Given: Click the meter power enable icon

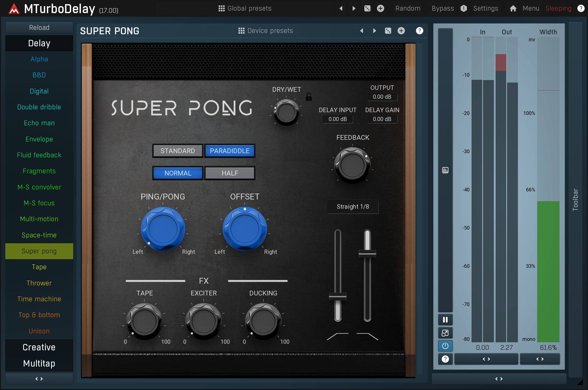Looking at the screenshot, I should point(445,346).
